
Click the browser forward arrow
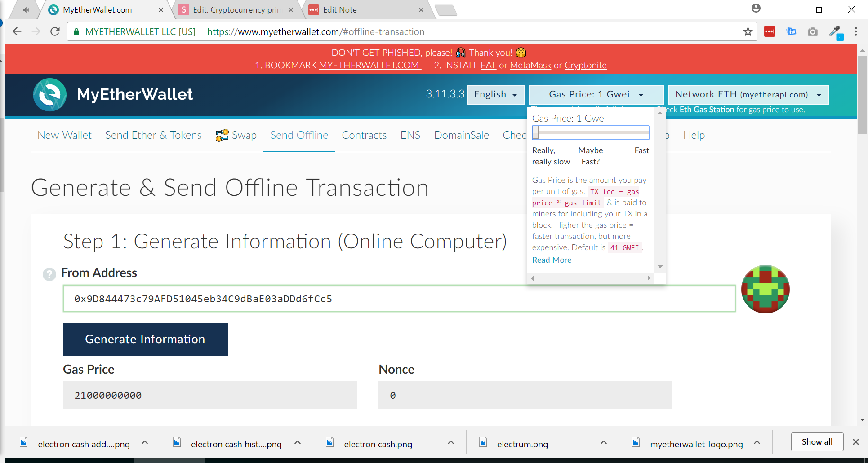36,31
